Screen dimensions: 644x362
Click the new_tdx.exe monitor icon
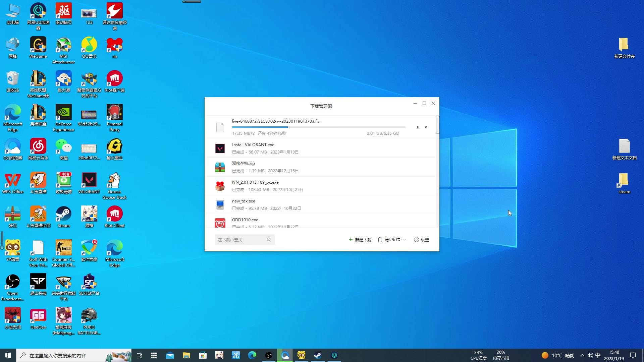pyautogui.click(x=220, y=204)
